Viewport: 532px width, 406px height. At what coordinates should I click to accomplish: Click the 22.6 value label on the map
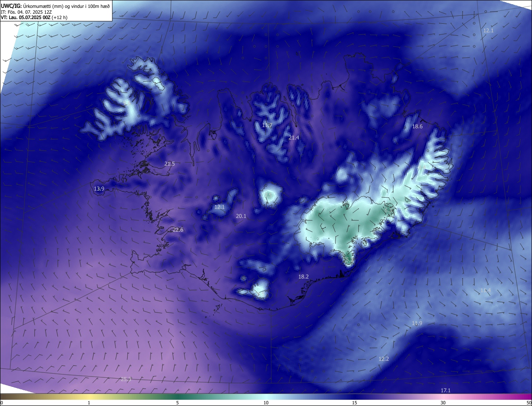[178, 230]
